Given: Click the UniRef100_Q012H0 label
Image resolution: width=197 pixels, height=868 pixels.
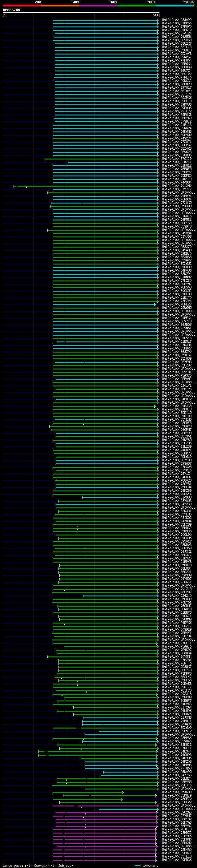Looking at the screenshot, I should click(177, 186).
